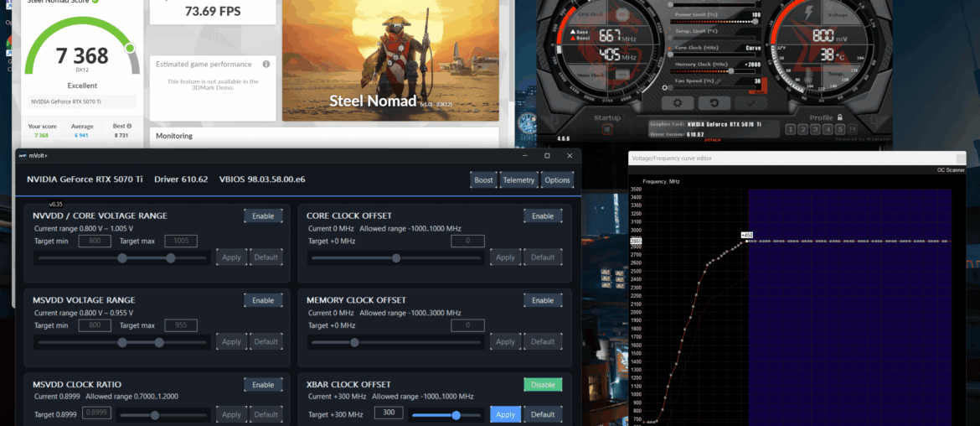
Task: Click the Core Clock Offset slider in mVolt+
Action: pyautogui.click(x=396, y=257)
